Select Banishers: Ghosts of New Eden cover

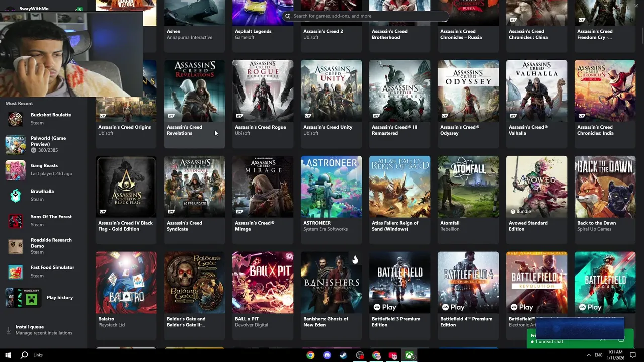pyautogui.click(x=331, y=283)
